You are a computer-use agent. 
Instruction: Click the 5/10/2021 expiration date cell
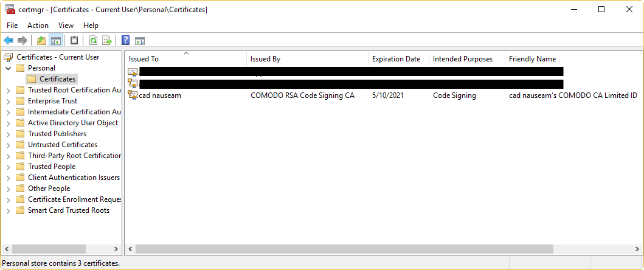point(388,95)
